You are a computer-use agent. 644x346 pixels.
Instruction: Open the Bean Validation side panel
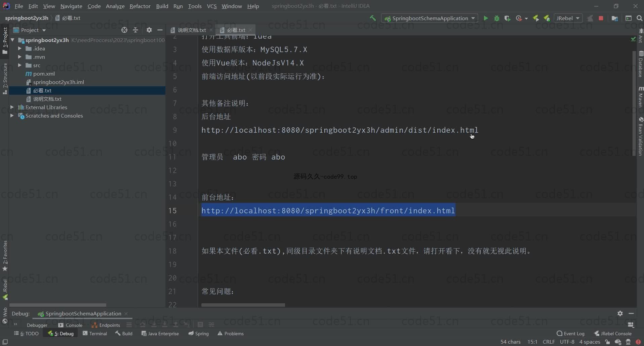click(x=641, y=136)
